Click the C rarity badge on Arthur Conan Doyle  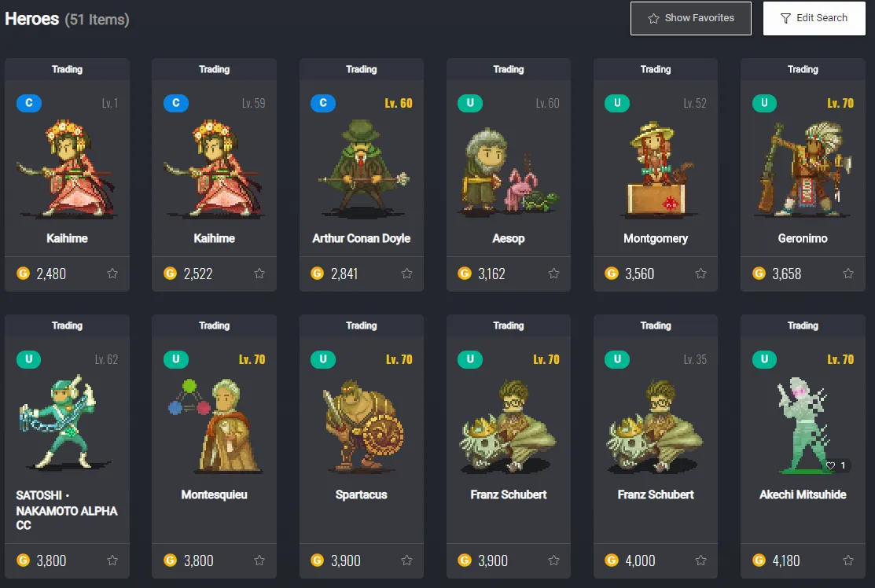coord(323,103)
